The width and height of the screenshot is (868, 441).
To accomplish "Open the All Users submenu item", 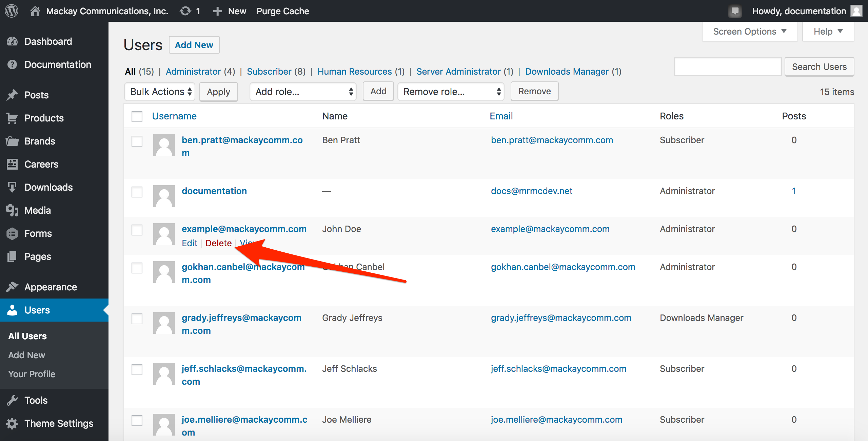I will coord(27,336).
